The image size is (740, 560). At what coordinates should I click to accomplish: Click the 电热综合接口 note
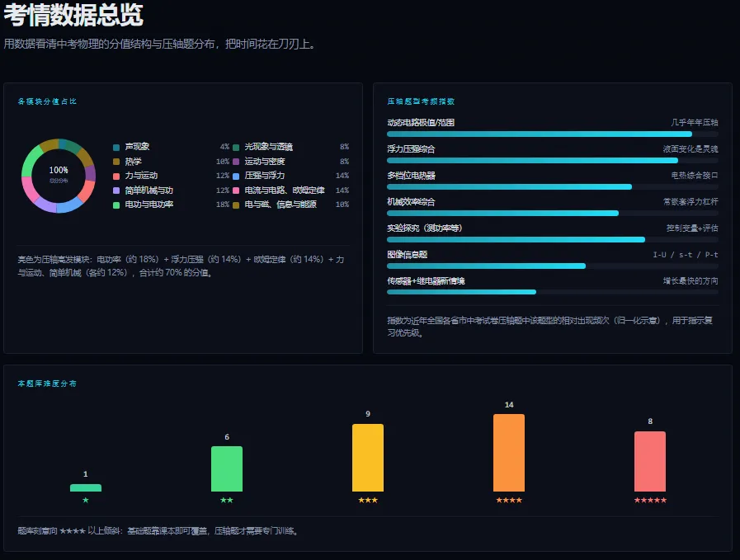click(695, 175)
